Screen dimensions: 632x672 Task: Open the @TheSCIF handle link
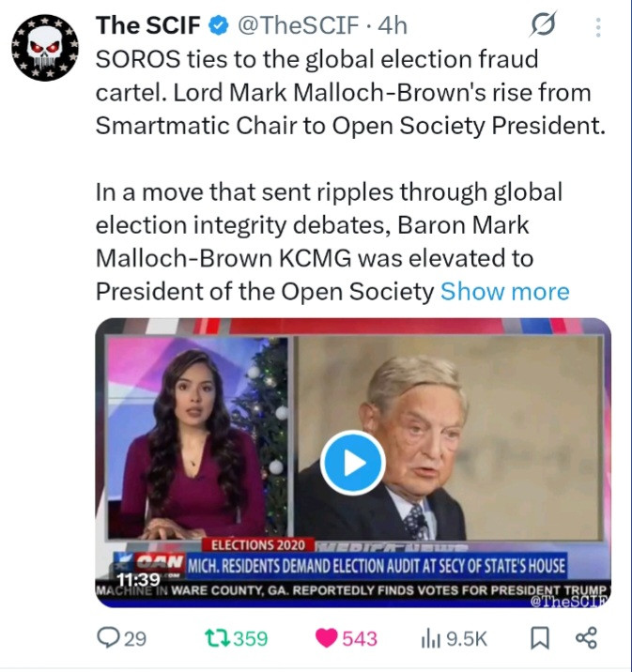pyautogui.click(x=298, y=25)
